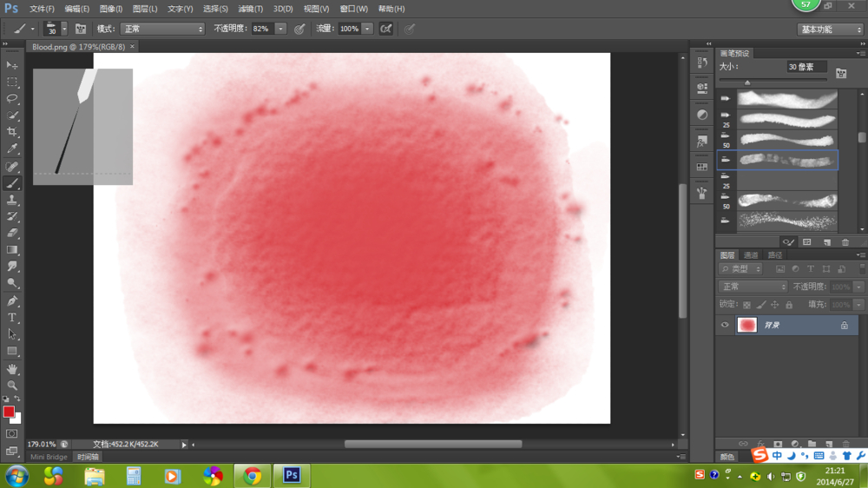Viewport: 868px width, 488px height.
Task: Select the Gradient tool
Action: point(12,250)
